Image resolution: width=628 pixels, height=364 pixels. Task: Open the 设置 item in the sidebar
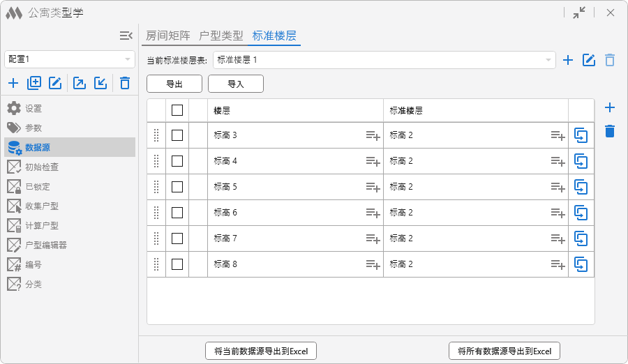33,109
